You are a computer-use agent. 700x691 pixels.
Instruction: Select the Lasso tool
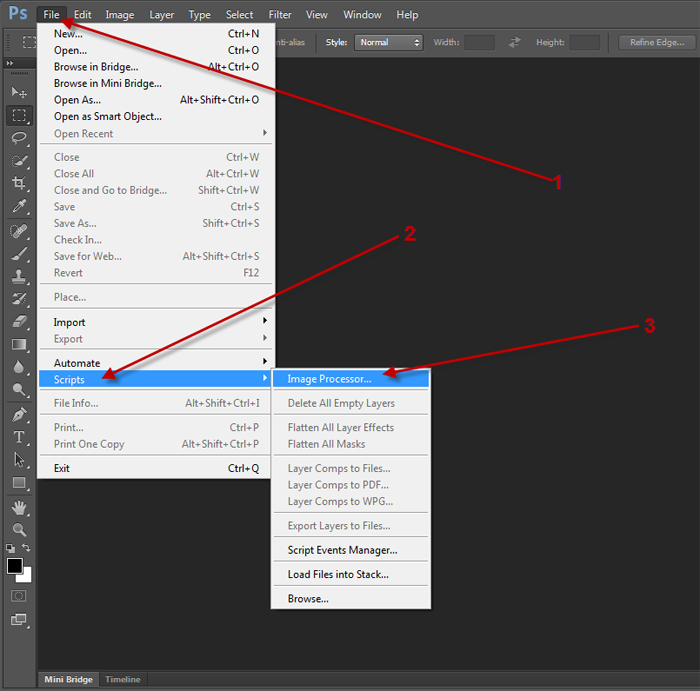[19, 138]
